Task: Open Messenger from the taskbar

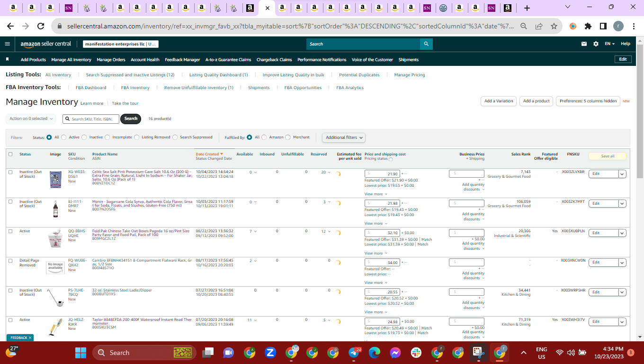Action: (396, 353)
